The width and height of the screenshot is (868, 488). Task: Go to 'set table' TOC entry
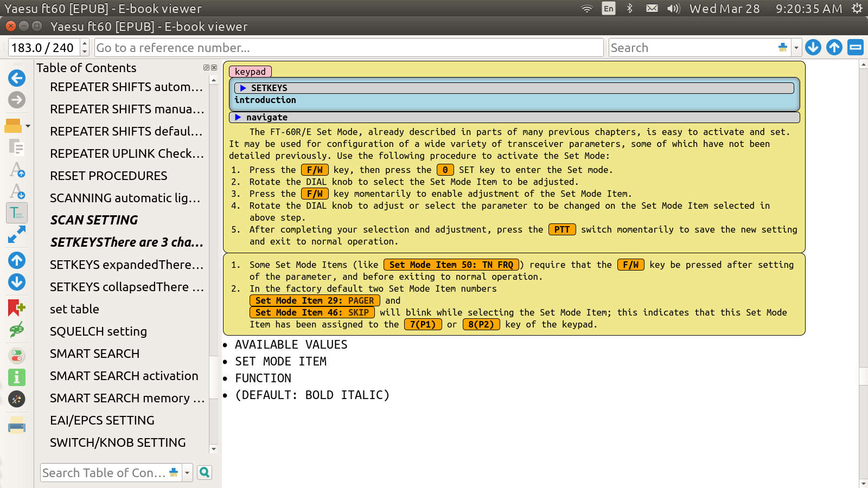pos(74,309)
